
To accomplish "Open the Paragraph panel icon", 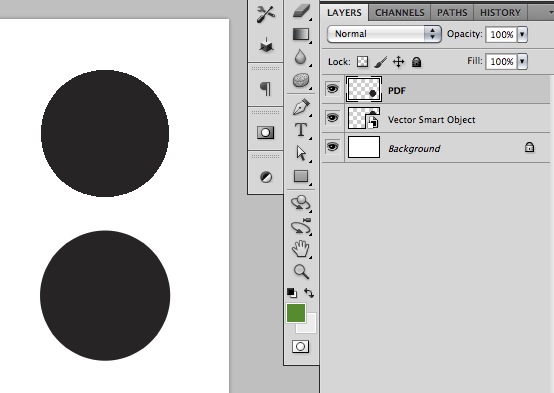I will point(266,88).
